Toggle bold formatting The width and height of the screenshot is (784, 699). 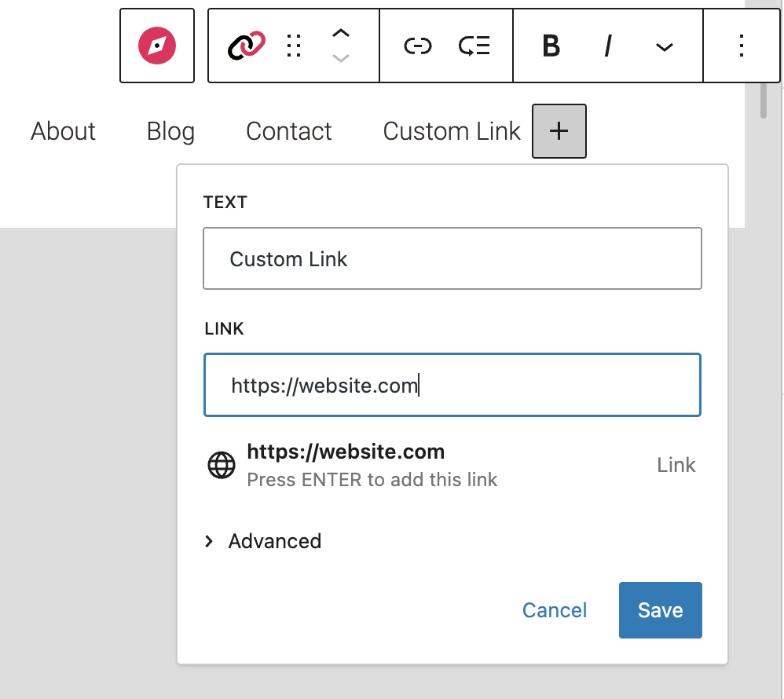point(551,46)
